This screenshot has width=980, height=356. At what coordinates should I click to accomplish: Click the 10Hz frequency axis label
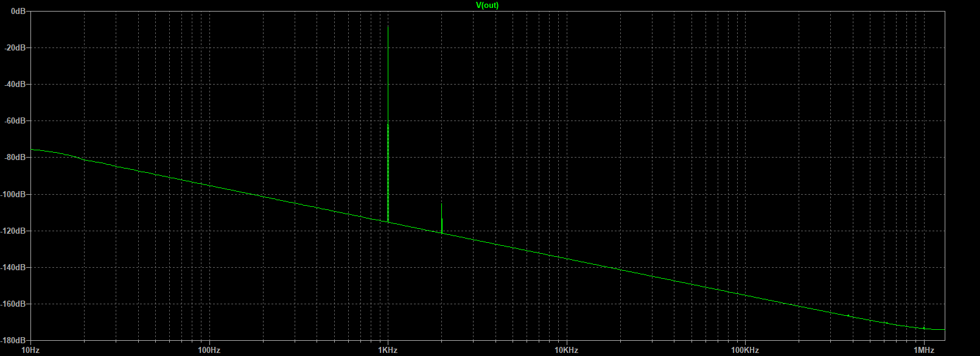(x=30, y=350)
